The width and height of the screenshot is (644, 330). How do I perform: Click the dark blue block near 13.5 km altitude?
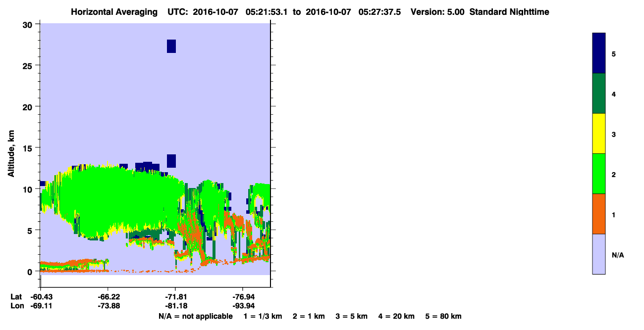(x=171, y=161)
